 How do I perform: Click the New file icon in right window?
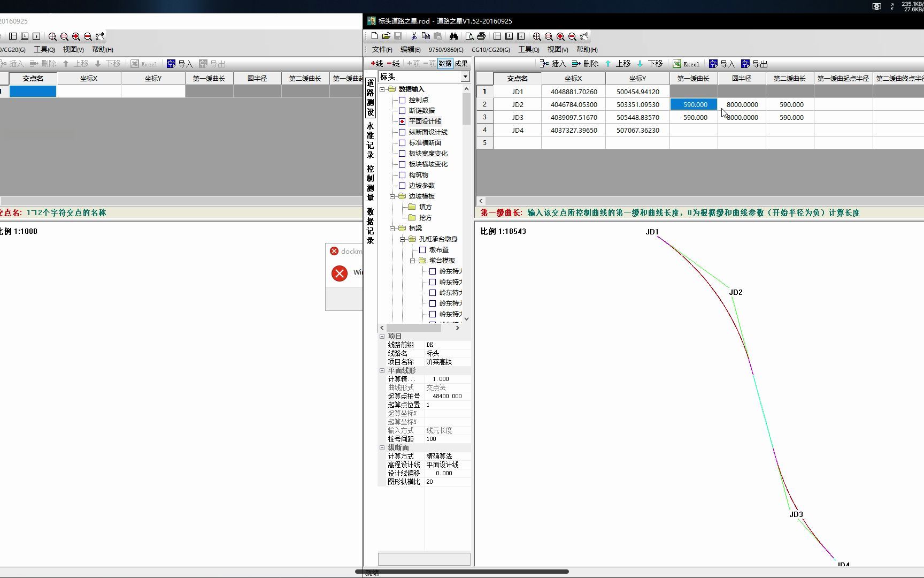click(x=374, y=36)
